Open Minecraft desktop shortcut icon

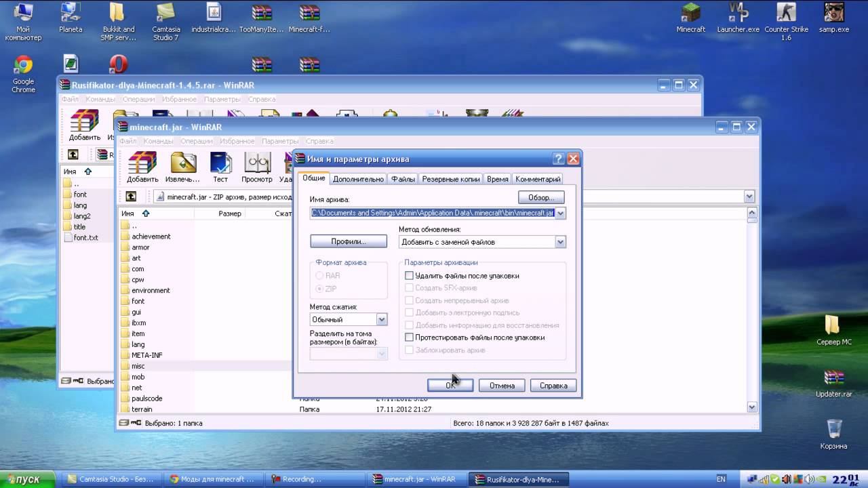pos(690,18)
